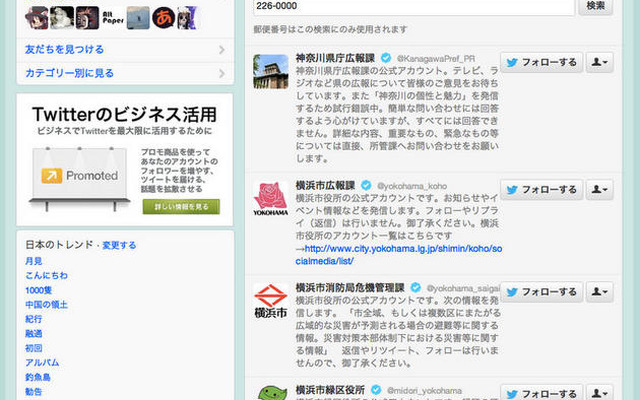Screen dimensions: 640x400
Task: Follow 横浜市消防局危機管理課 with フォローする button
Action: pyautogui.click(x=542, y=292)
